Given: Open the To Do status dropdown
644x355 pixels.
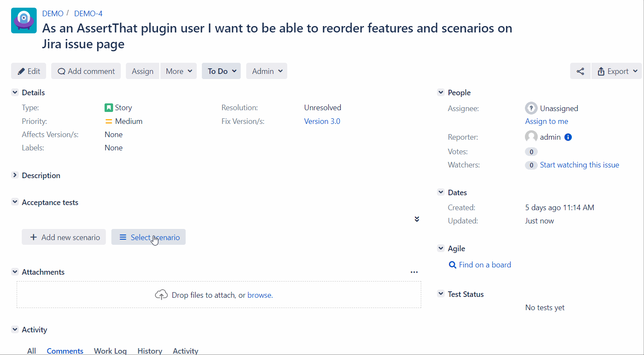Looking at the screenshot, I should click(221, 71).
